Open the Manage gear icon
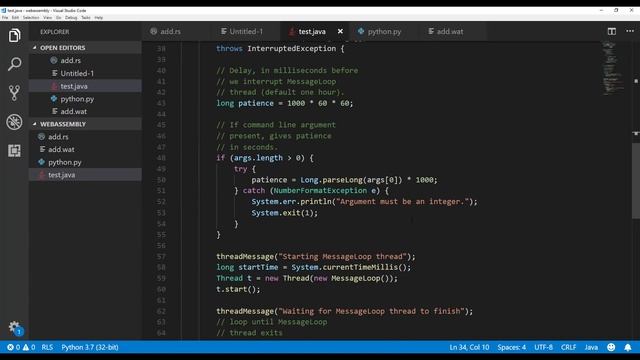The height and width of the screenshot is (360, 640). pos(15,327)
